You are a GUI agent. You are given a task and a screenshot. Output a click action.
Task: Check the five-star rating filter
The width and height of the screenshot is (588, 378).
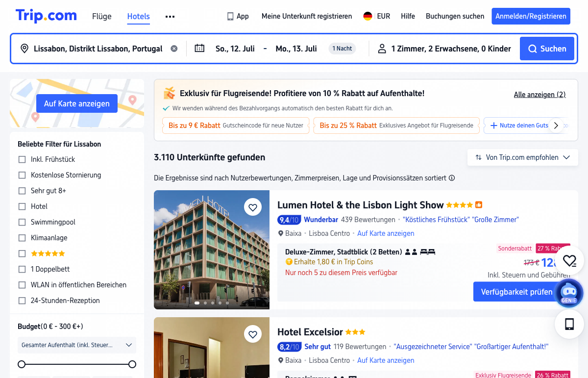tap(22, 253)
